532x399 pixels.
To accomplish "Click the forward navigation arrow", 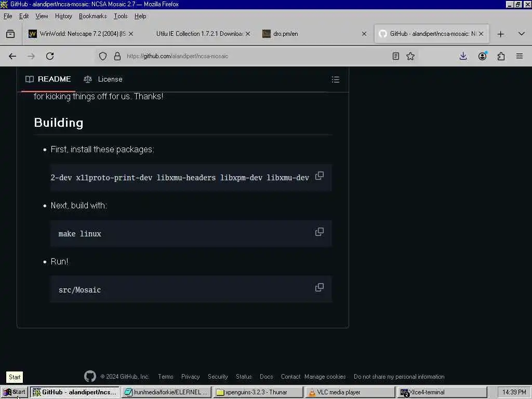I will tap(31, 56).
